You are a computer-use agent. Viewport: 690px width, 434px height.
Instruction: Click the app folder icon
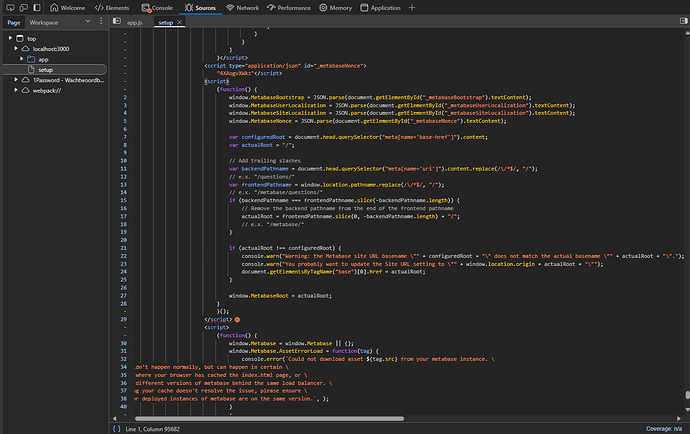click(x=31, y=59)
